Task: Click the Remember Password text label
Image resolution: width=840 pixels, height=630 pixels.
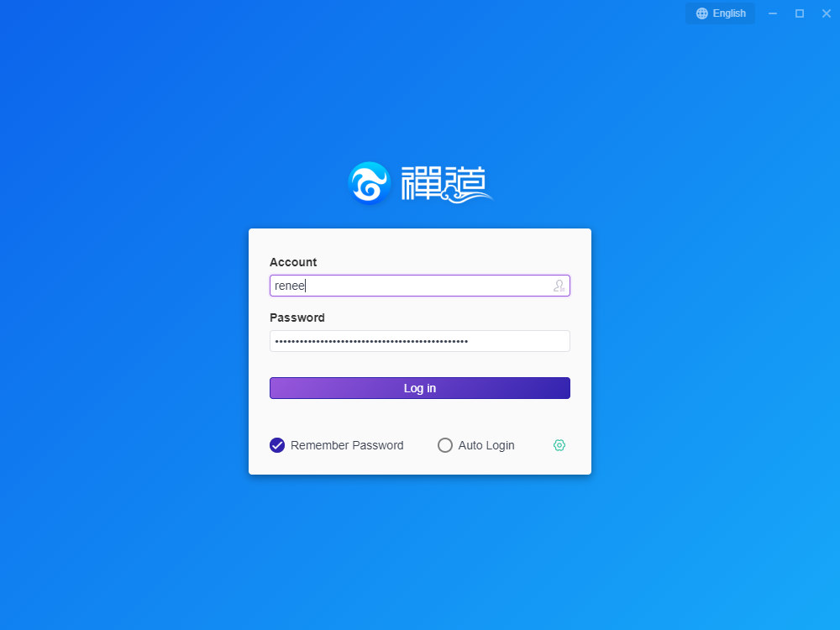Action: point(347,445)
